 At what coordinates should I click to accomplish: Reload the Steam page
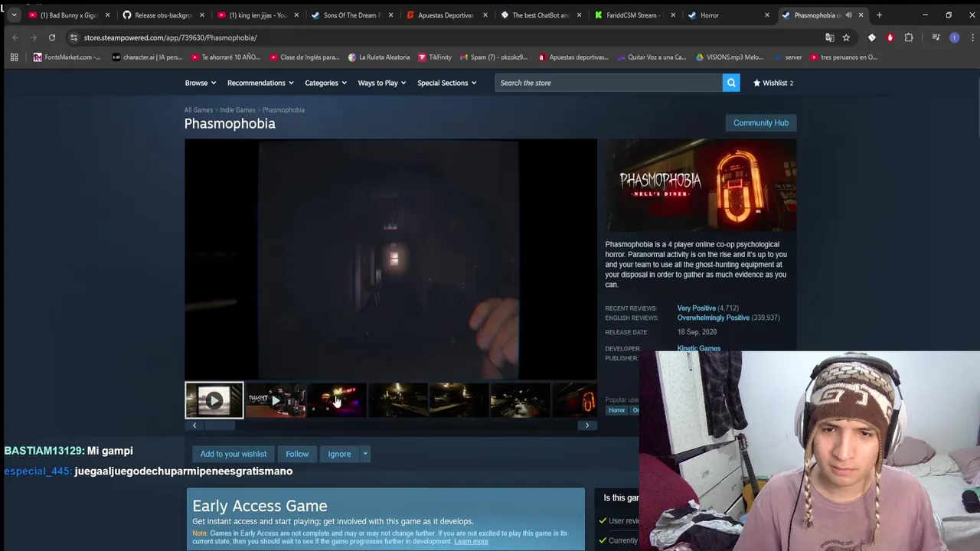pos(52,37)
